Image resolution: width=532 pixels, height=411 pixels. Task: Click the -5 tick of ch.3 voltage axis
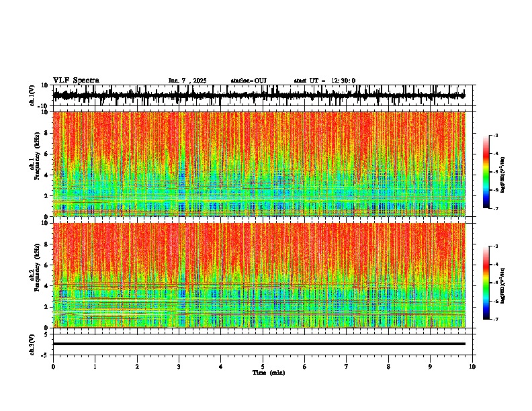(x=45, y=355)
